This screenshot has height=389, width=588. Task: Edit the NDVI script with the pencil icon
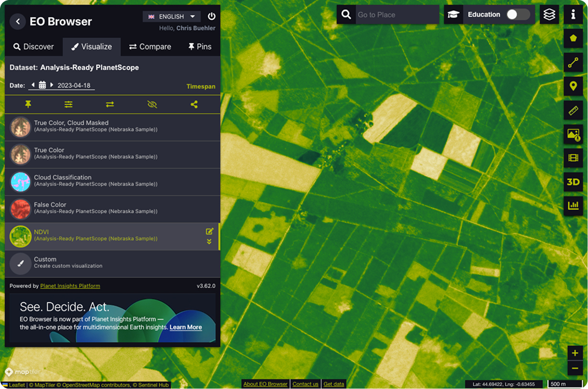(x=210, y=231)
